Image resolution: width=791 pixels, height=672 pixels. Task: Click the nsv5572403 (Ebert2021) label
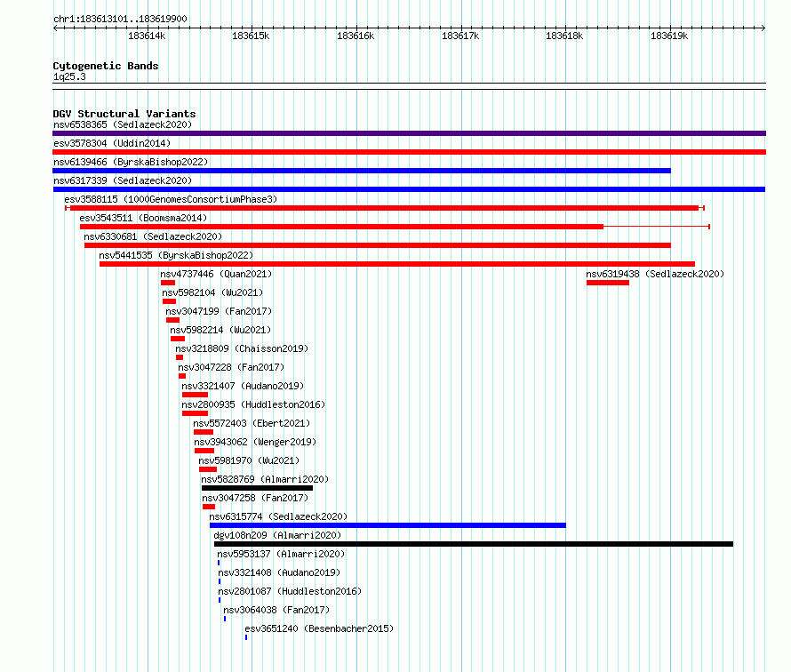(x=252, y=423)
